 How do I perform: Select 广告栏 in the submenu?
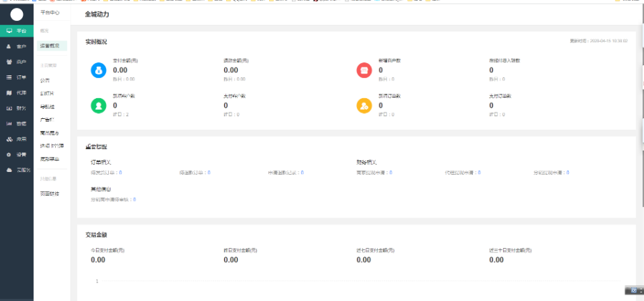pos(47,120)
